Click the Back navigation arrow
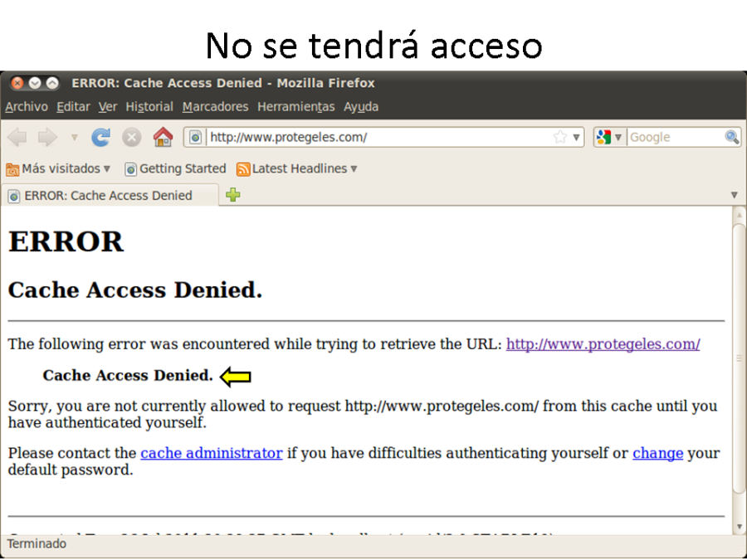Image resolution: width=747 pixels, height=560 pixels. pos(17,137)
